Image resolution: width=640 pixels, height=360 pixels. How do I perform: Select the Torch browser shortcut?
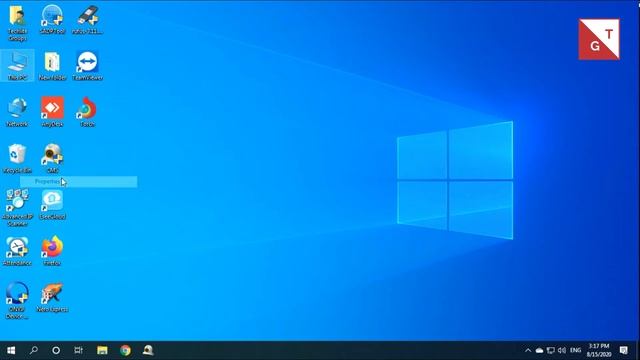pos(87,112)
